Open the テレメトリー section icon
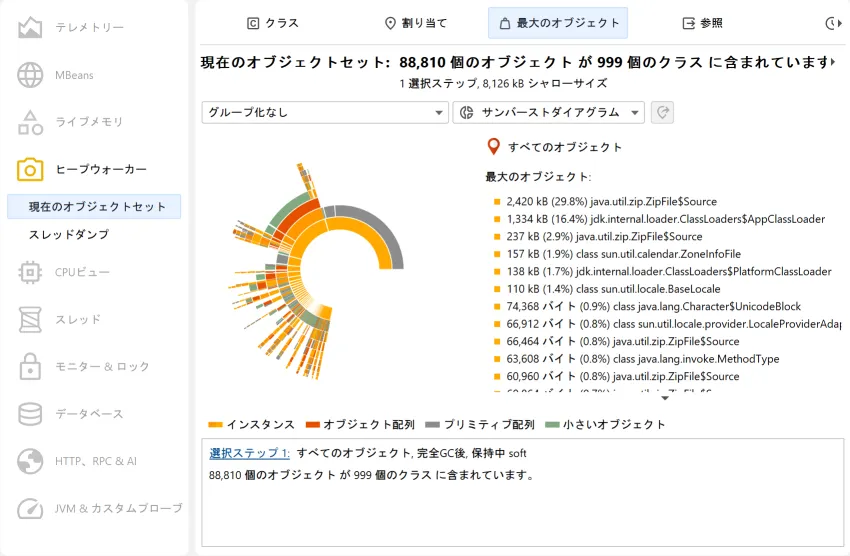 pyautogui.click(x=30, y=27)
